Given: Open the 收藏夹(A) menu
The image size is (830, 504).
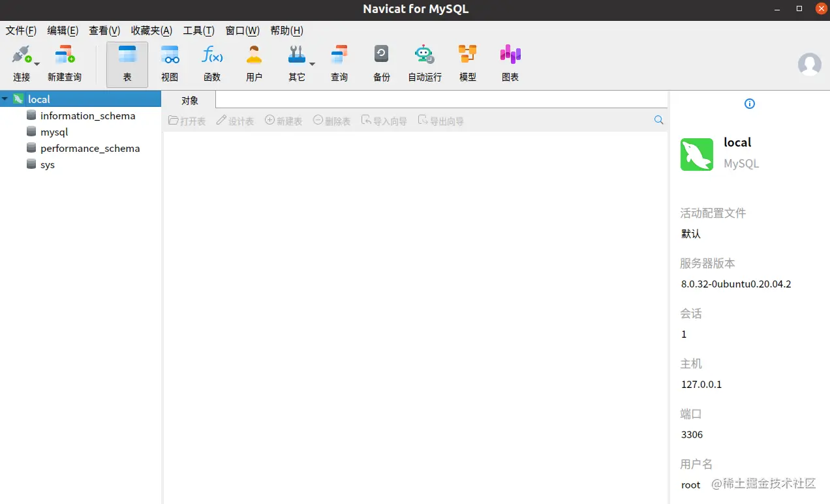Looking at the screenshot, I should pyautogui.click(x=151, y=31).
